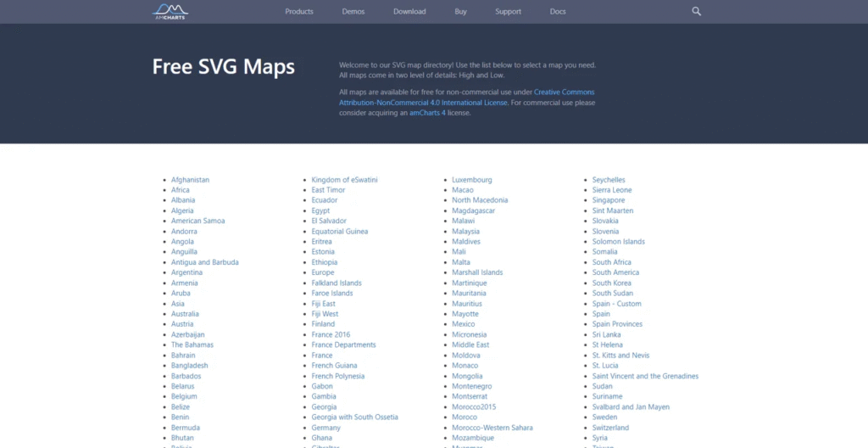The height and width of the screenshot is (448, 868).
Task: Open the Support menu
Action: [508, 12]
